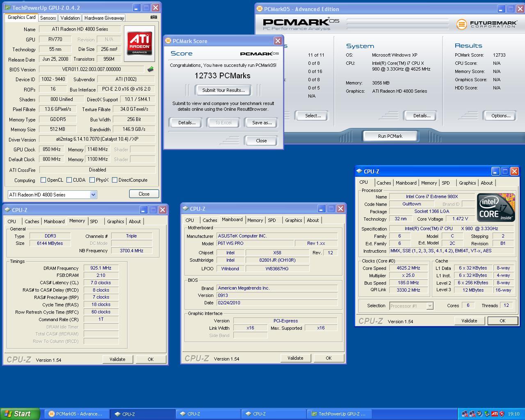Open the Processor #1 selection dropdown
This screenshot has height=420, width=525.
pyautogui.click(x=429, y=306)
